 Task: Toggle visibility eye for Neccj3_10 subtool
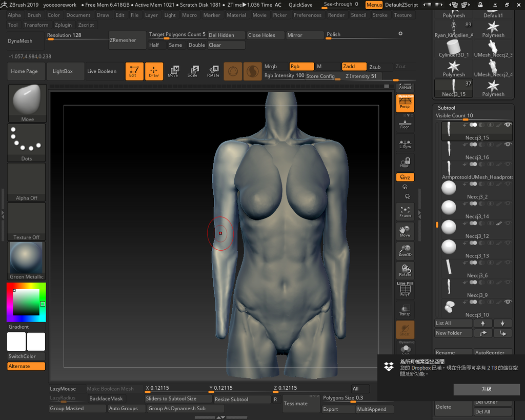508,302
